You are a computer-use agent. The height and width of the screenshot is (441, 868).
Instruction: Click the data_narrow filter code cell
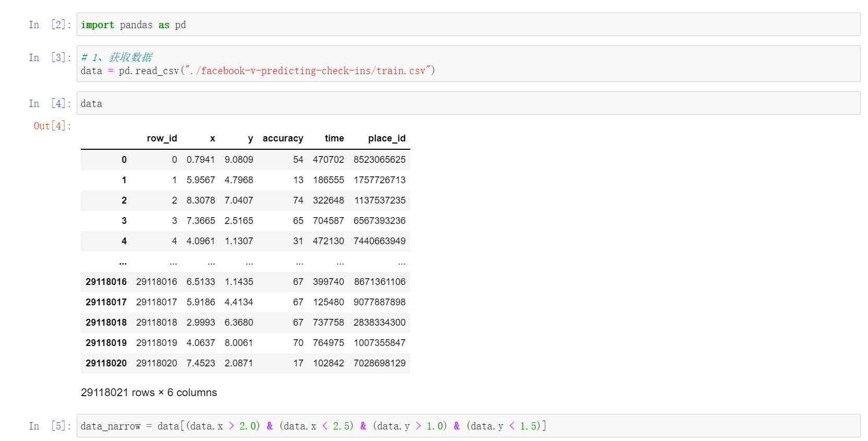pos(468,426)
